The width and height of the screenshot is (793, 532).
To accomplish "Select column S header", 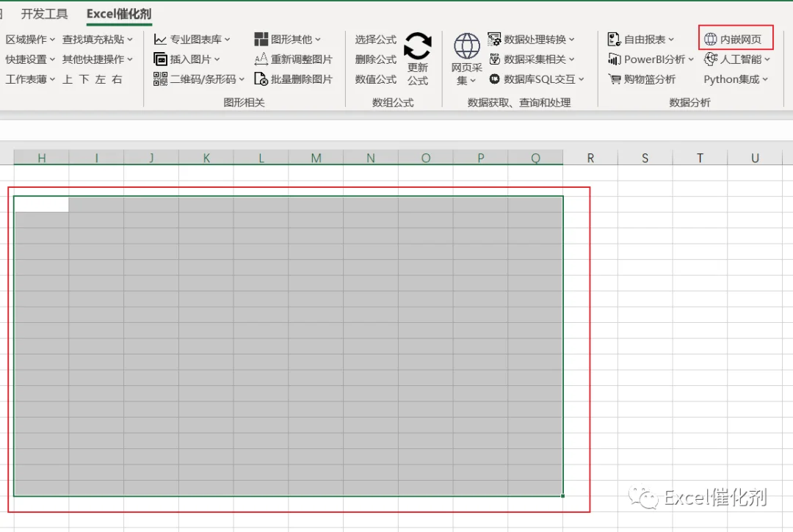I will click(645, 158).
